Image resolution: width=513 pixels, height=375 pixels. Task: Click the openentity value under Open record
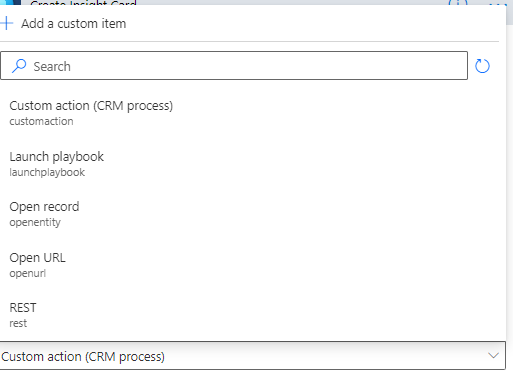pos(35,222)
